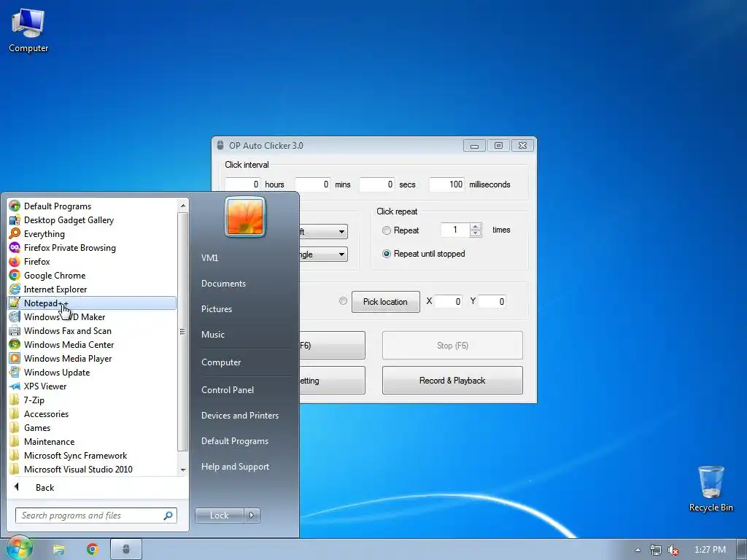Decrease the repeat times stepper
Viewport: 747px width, 560px height.
pyautogui.click(x=476, y=233)
